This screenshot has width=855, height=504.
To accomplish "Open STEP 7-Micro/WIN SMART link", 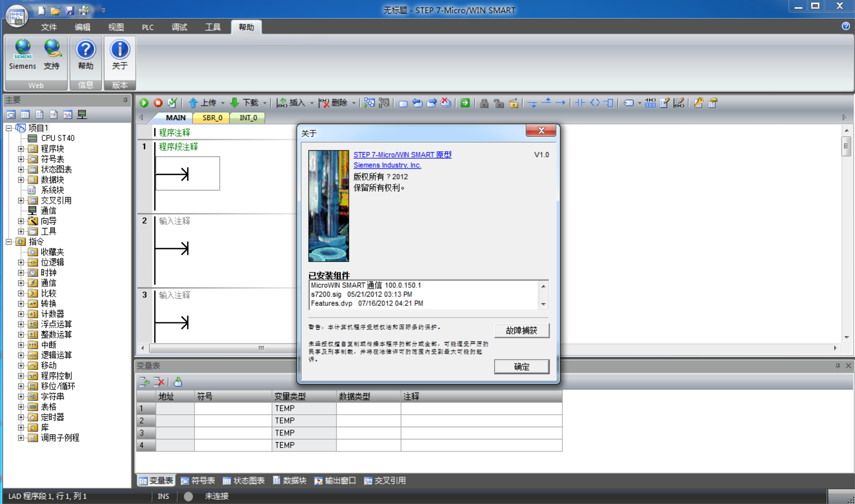I will point(402,155).
